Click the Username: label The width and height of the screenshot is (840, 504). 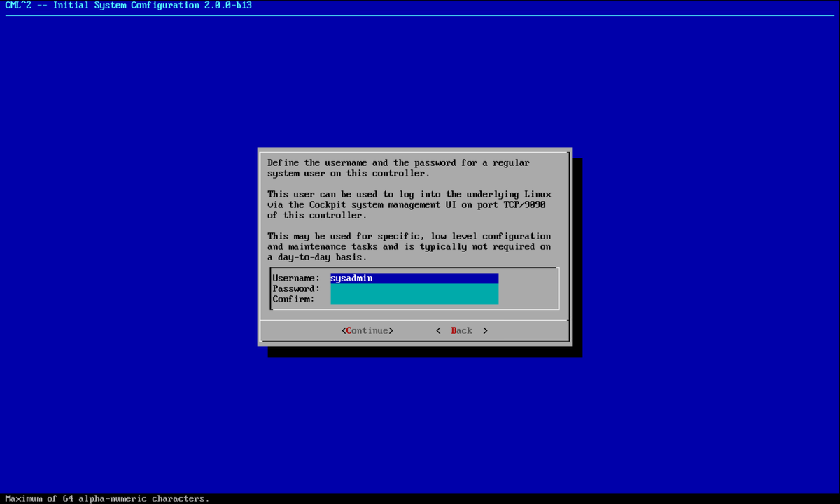click(296, 279)
